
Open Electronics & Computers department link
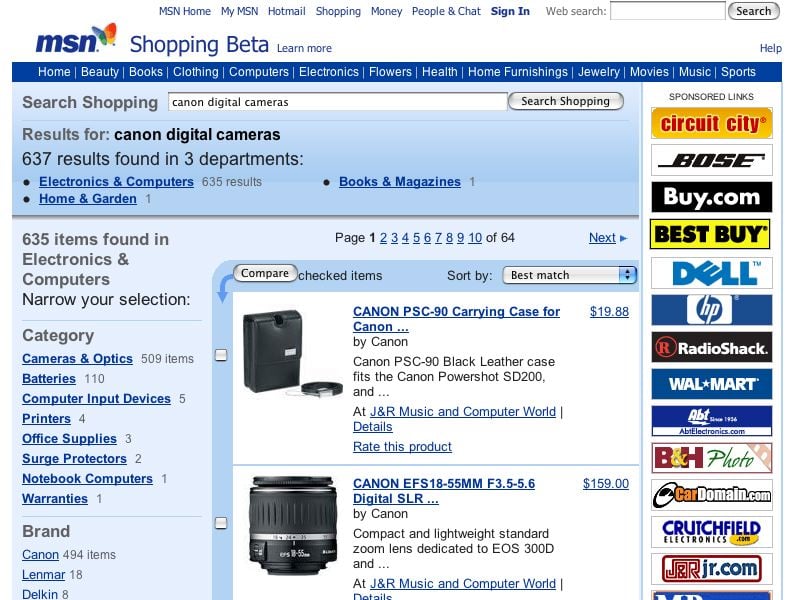(116, 182)
